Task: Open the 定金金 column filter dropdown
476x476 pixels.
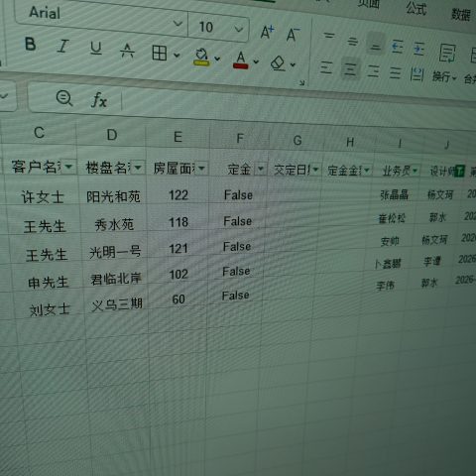Action: [x=367, y=171]
